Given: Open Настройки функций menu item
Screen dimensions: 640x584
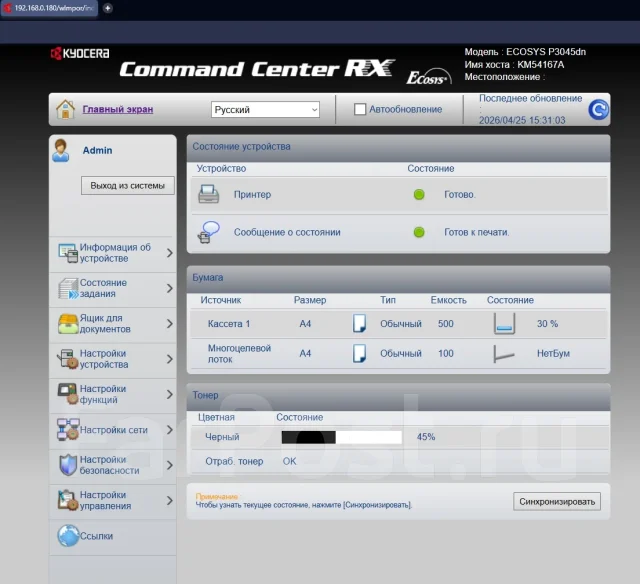Looking at the screenshot, I should [113, 394].
